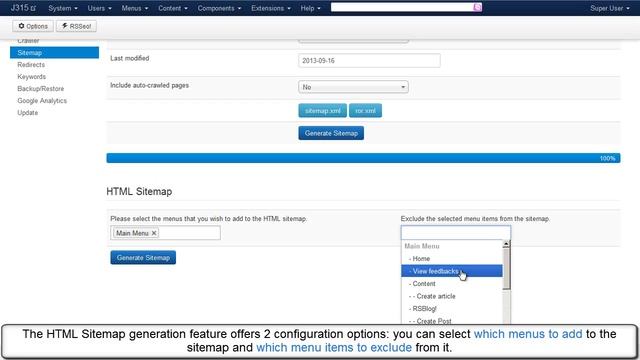Click the top search field
Screen dimensions: 640x360
[402, 7]
